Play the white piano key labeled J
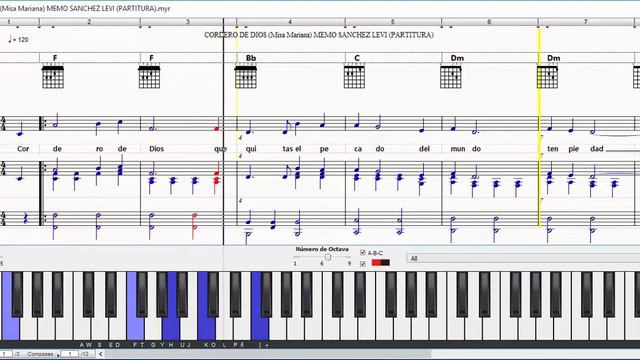Screen dimensions: 640x360 pyautogui.click(x=189, y=329)
